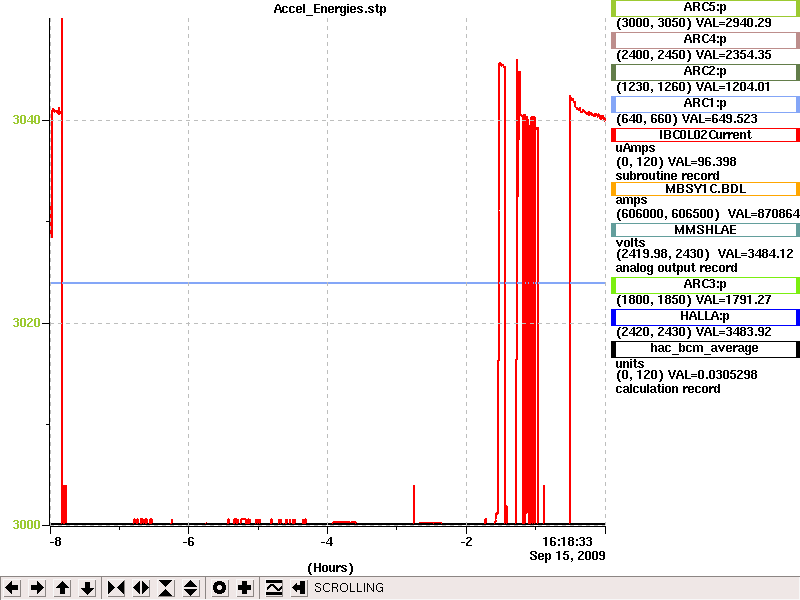The height and width of the screenshot is (600, 800).
Task: Click the -4 hours x-axis label
Action: coord(327,542)
